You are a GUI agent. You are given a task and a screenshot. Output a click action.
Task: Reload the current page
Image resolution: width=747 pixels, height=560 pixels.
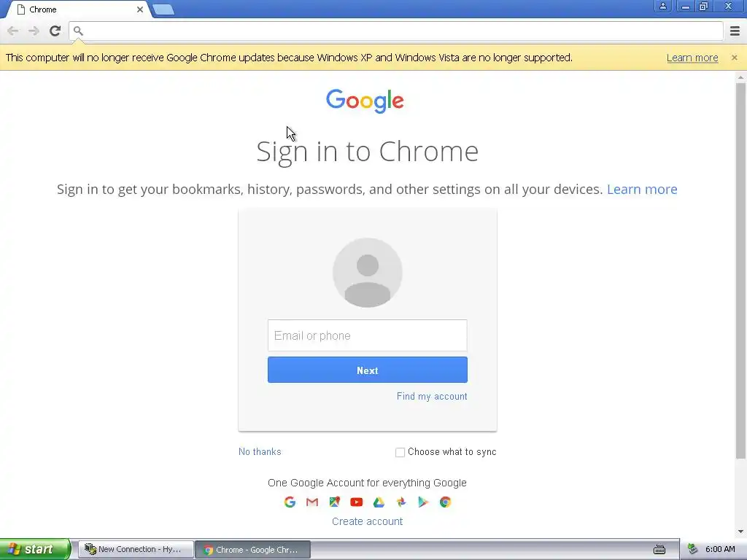click(x=55, y=31)
